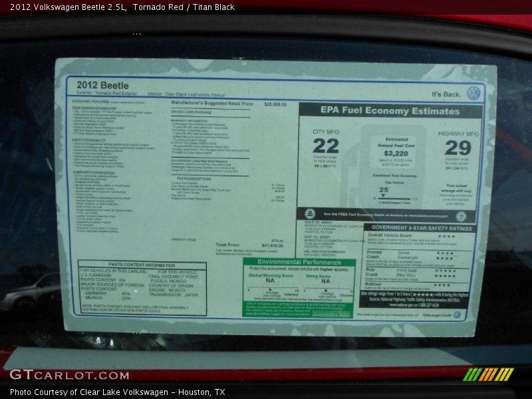Click the Global Warming Score scale

[x=273, y=291]
